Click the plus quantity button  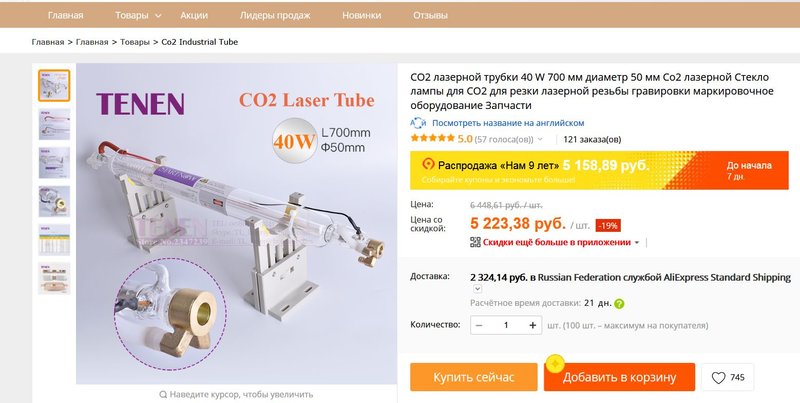[532, 325]
